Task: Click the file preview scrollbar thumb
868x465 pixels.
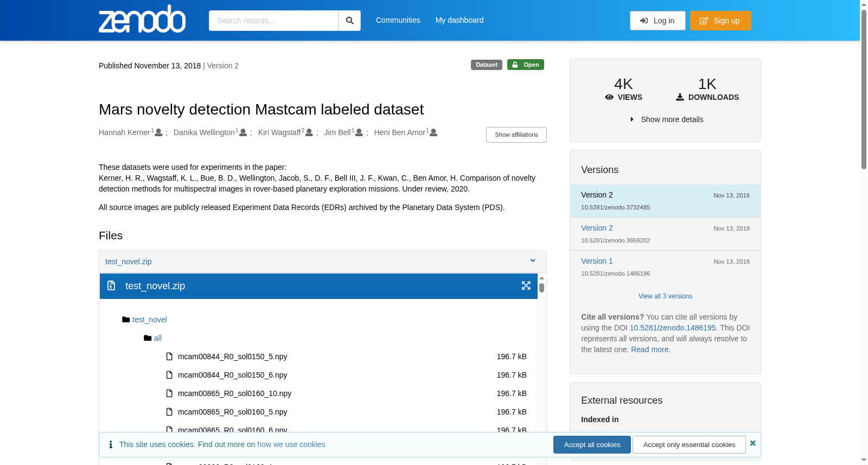Action: pos(541,288)
